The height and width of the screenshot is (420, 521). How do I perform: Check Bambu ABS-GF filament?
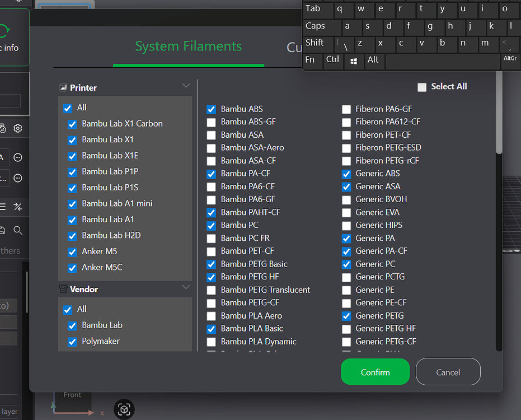click(x=211, y=123)
